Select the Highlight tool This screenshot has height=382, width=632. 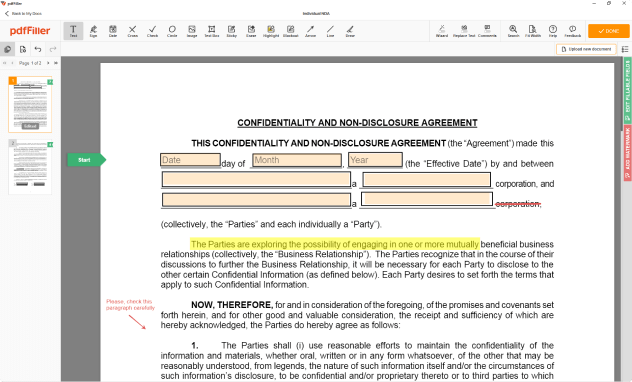click(x=271, y=31)
